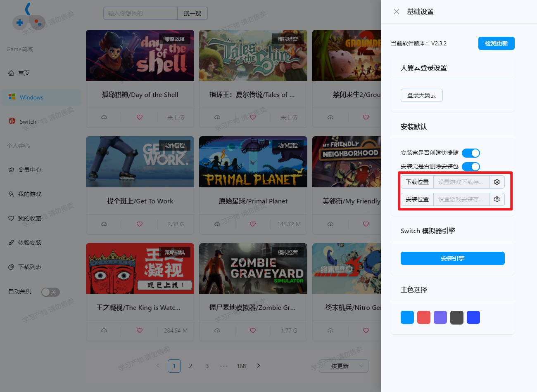Open the 终末机兵 Nitro Gen game thumbnail
537x392 pixels.
[x=347, y=268]
